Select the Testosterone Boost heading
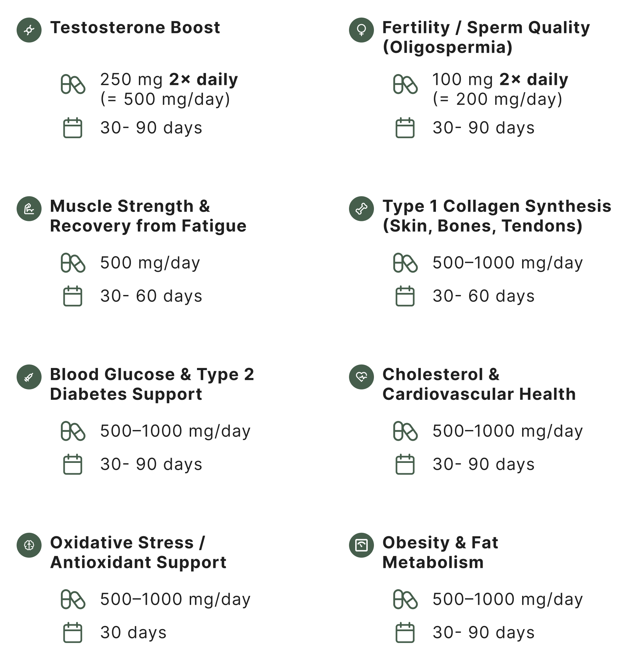Viewport: 644px width, 663px height. pos(135,27)
